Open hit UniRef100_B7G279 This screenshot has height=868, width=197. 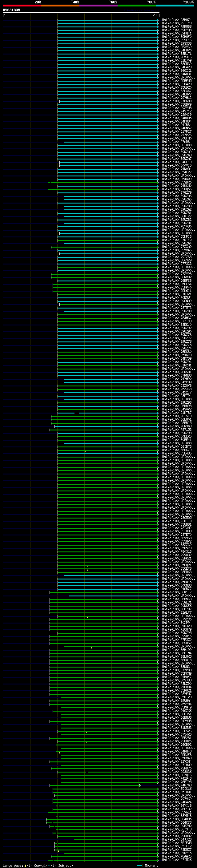177,193
